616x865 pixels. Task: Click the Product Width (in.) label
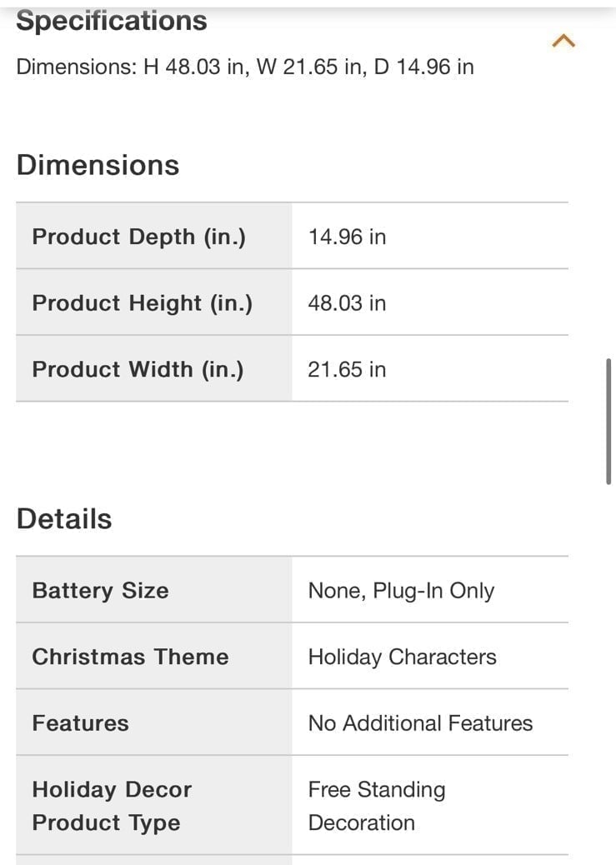pyautogui.click(x=138, y=369)
